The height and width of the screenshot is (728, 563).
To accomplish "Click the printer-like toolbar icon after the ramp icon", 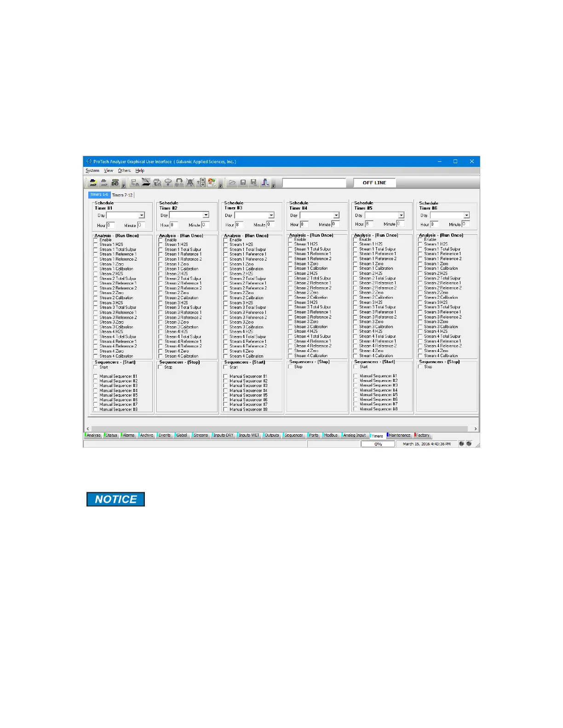I will pos(157,183).
